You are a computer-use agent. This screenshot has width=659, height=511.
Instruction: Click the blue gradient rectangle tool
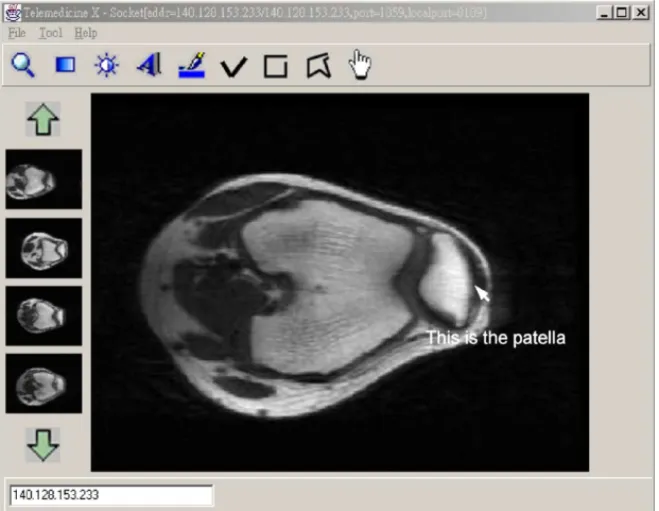65,65
